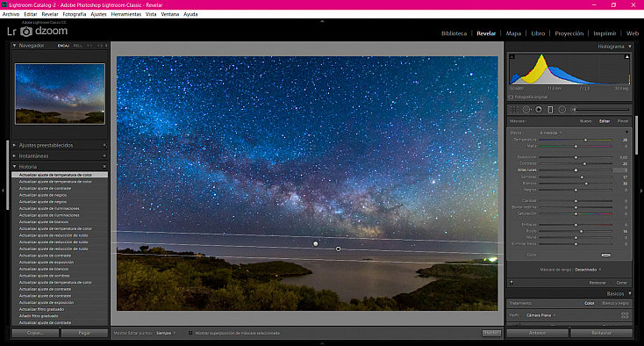
Task: Show the filmstrip with bottom arrow
Action: [322, 343]
